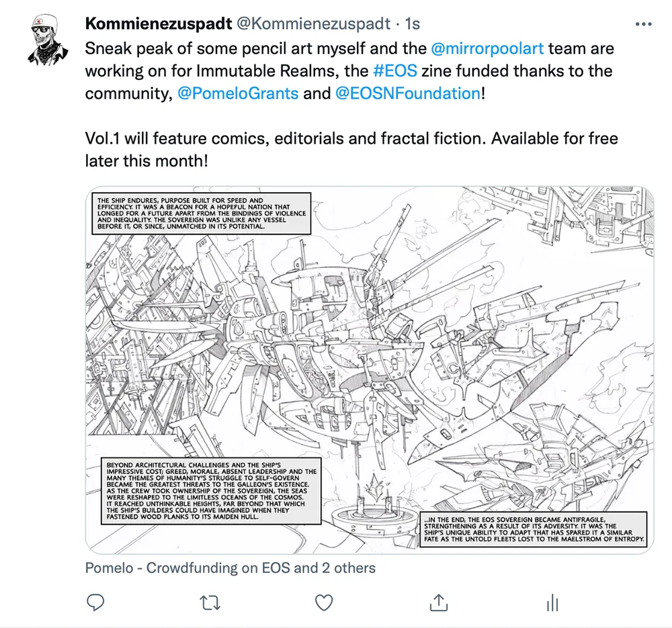Follow the #EOS hashtag link
The image size is (672, 628).
[394, 71]
